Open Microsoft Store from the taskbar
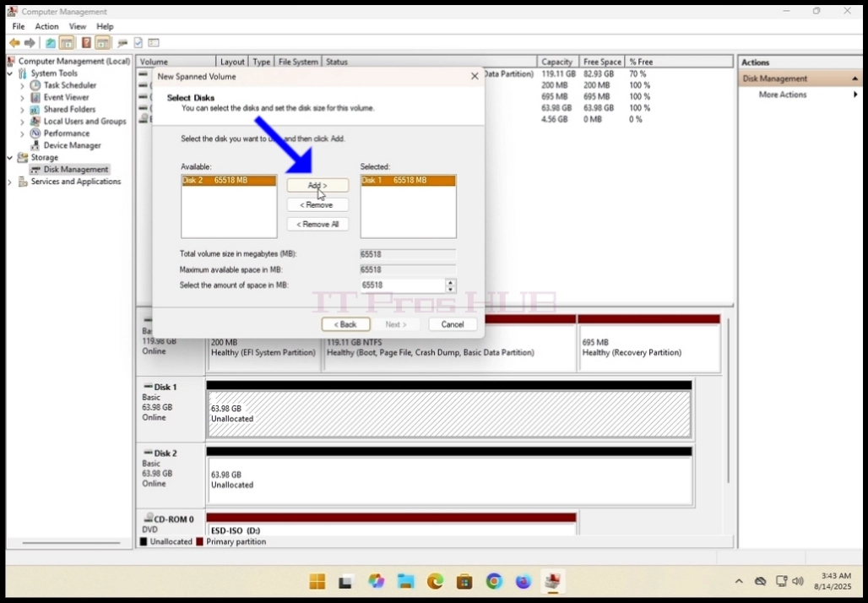The width and height of the screenshot is (868, 603). coord(464,581)
